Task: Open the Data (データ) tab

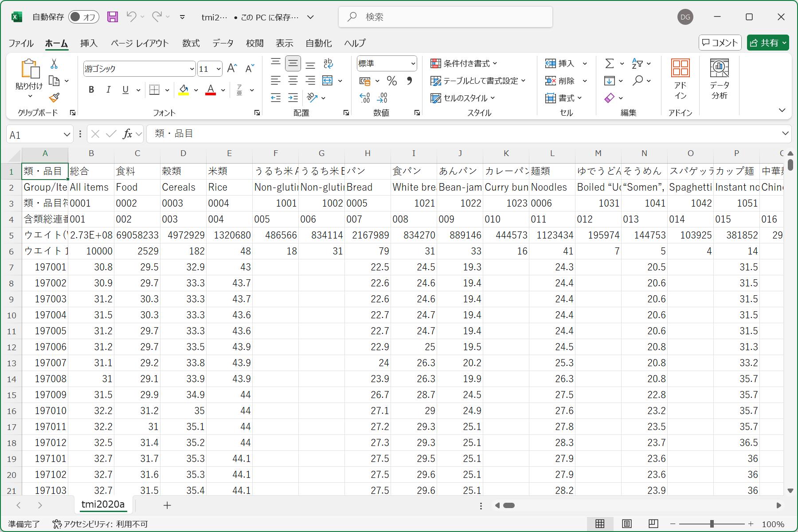Action: [223, 43]
